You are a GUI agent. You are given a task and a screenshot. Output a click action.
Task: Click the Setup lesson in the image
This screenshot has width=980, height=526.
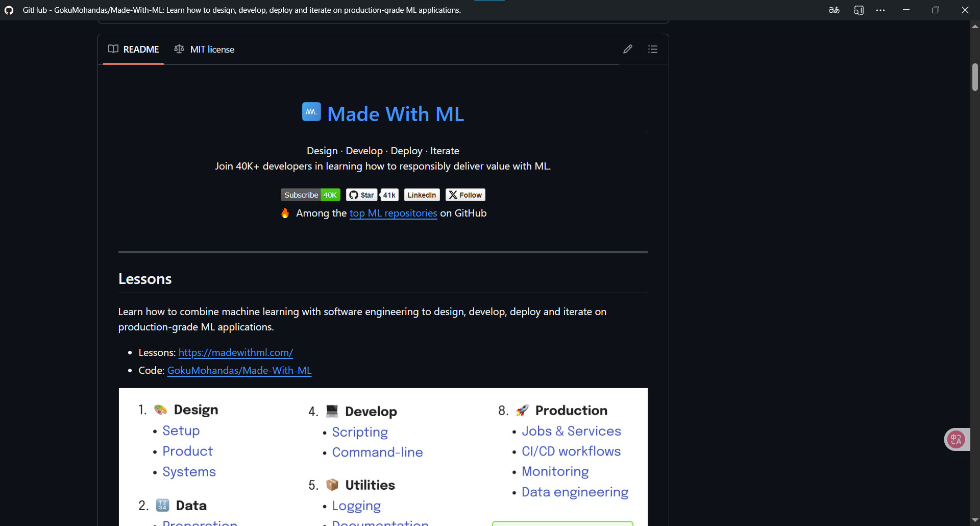pyautogui.click(x=181, y=431)
